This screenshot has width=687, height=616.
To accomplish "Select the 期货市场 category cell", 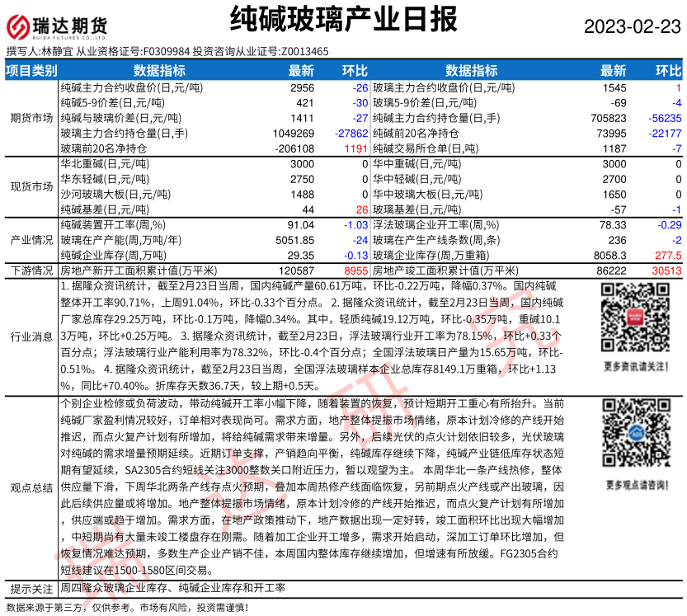I will pyautogui.click(x=31, y=118).
